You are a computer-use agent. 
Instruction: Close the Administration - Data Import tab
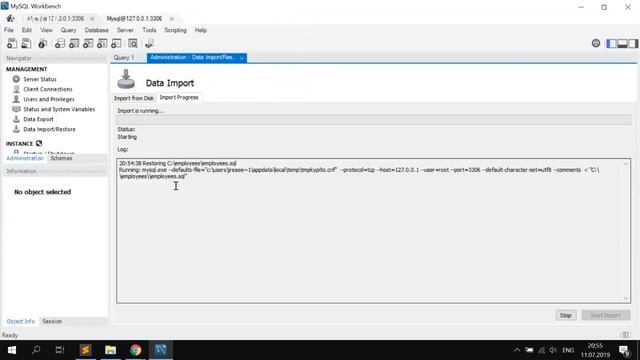click(242, 58)
